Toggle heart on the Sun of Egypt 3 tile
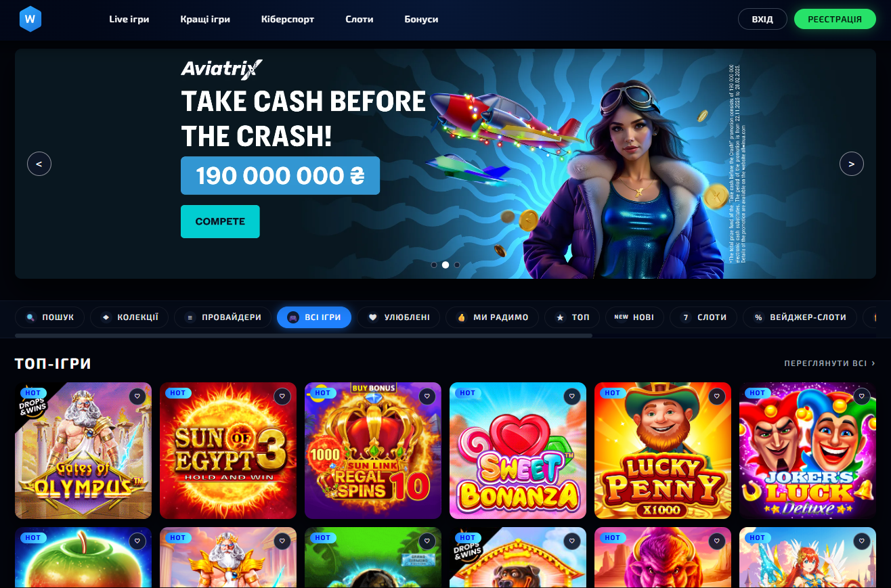 282,397
